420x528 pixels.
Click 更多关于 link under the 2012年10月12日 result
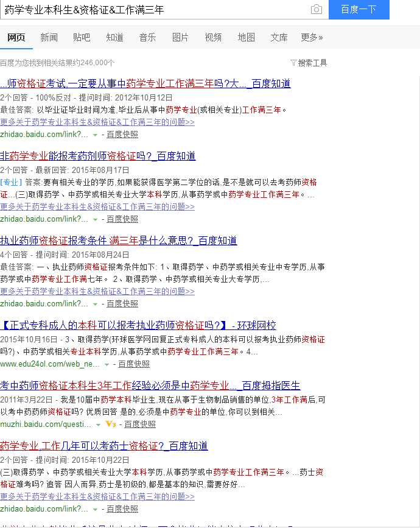(97, 122)
